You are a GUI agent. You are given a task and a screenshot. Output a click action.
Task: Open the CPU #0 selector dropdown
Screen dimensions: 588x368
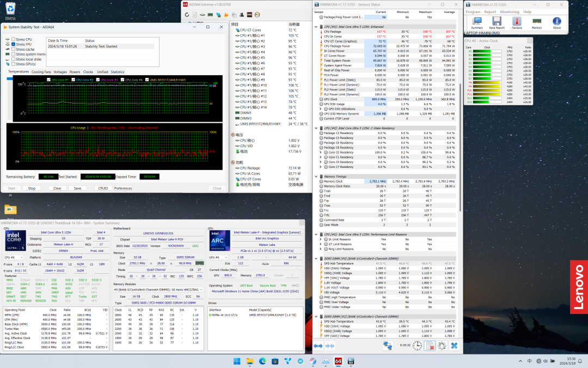click(x=14, y=257)
